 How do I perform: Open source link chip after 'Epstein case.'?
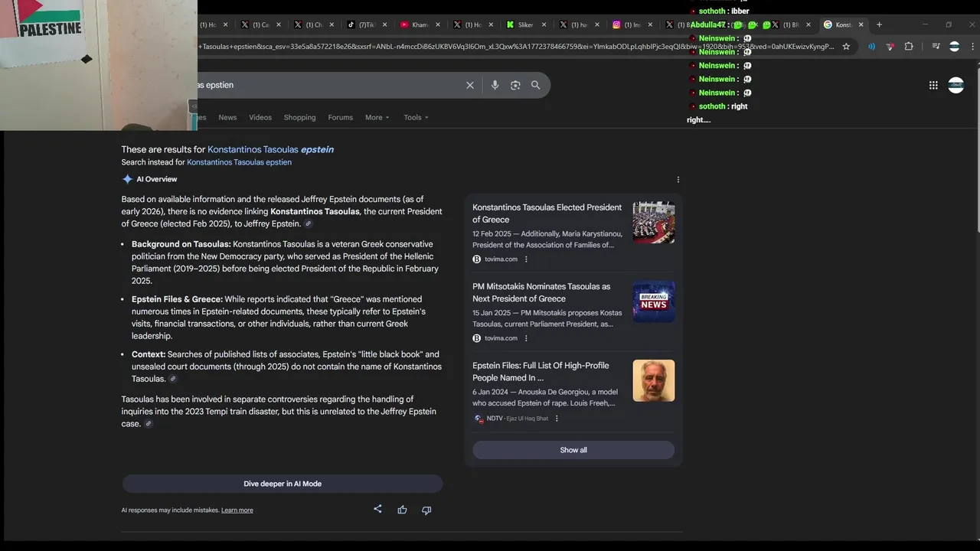pos(149,424)
